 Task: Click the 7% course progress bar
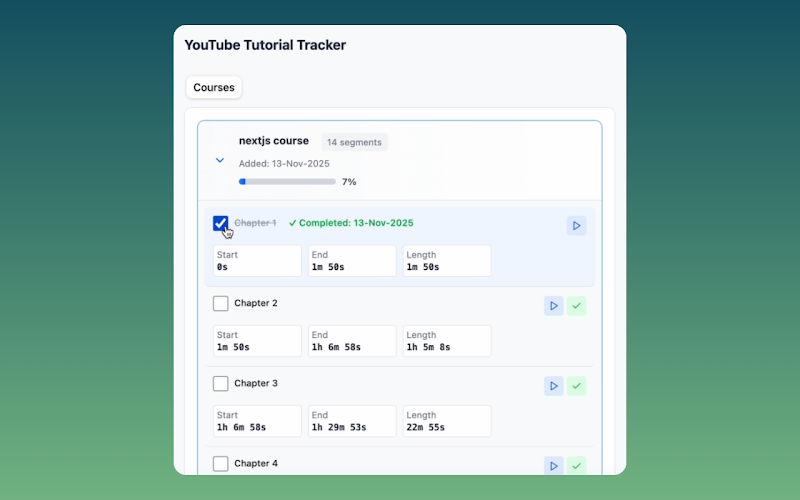[x=287, y=182]
